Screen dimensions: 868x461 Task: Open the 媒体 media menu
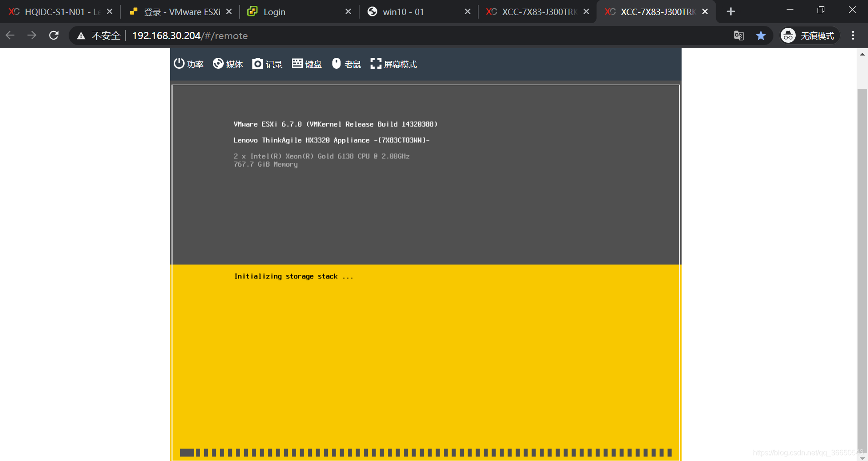[x=228, y=64]
